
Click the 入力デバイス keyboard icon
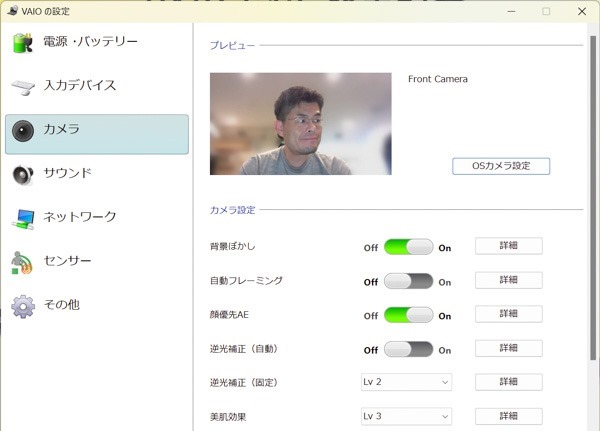coord(23,87)
